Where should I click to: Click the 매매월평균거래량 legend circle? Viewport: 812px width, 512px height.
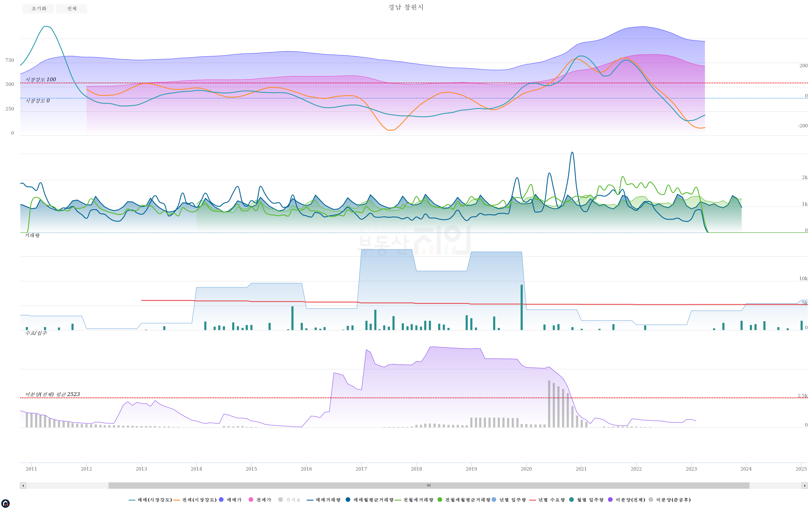pyautogui.click(x=348, y=500)
